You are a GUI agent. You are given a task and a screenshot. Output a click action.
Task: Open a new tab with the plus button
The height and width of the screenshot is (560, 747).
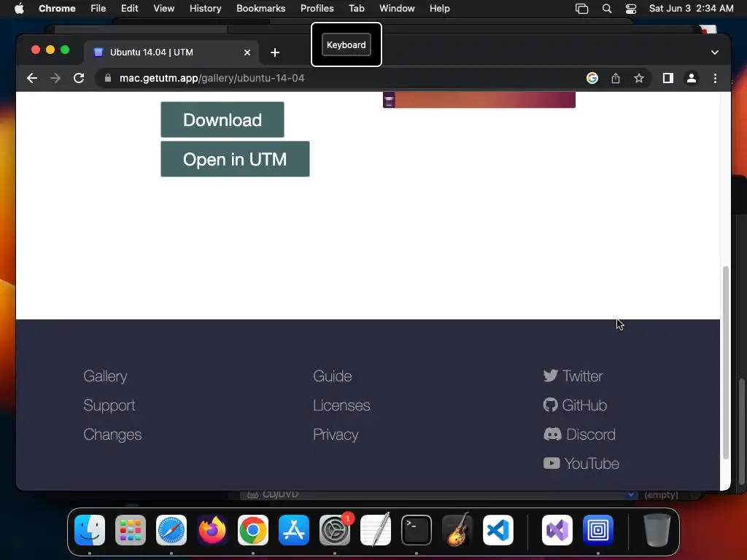pyautogui.click(x=275, y=52)
